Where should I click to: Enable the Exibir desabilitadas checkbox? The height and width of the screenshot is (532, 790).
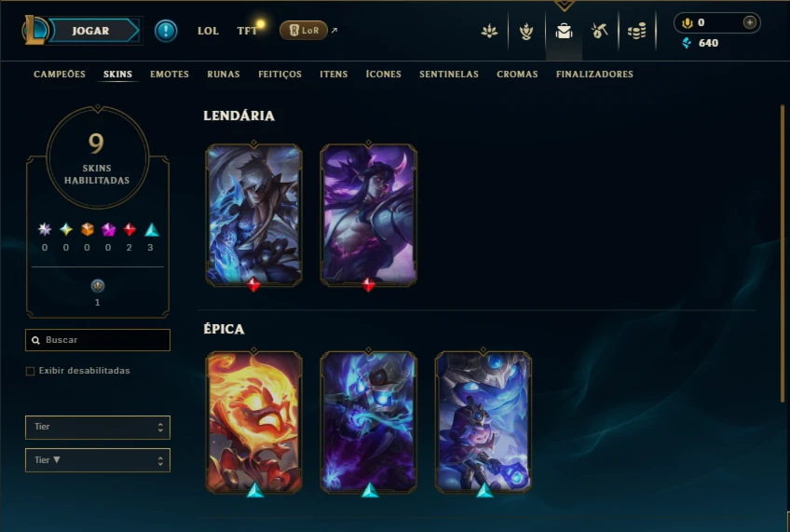pyautogui.click(x=30, y=372)
